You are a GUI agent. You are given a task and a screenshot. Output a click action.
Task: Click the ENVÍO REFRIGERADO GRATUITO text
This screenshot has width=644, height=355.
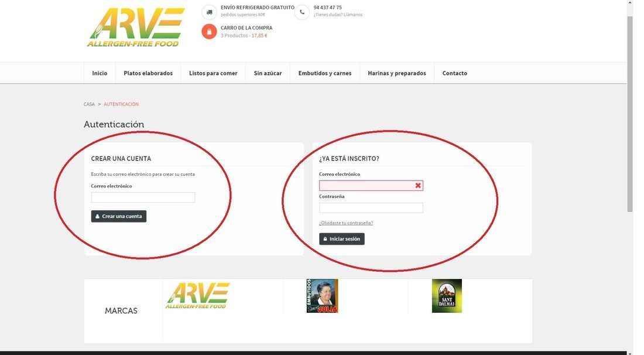pyautogui.click(x=258, y=8)
